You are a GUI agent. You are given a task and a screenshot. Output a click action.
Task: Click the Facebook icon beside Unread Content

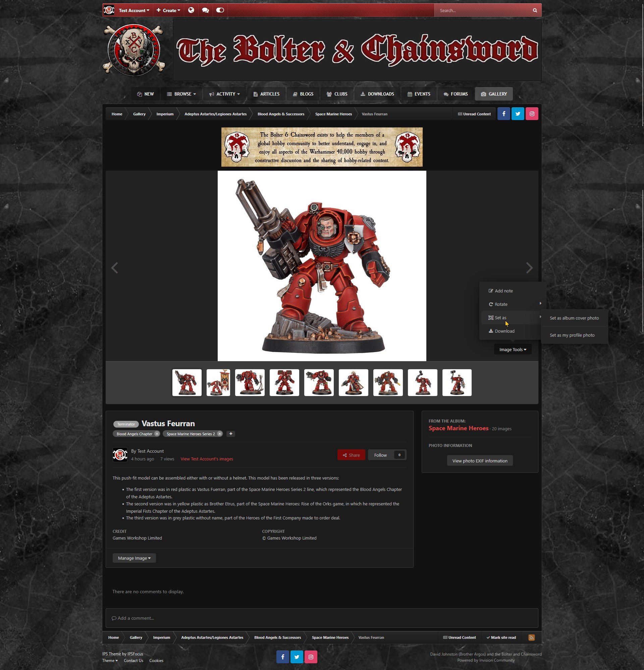503,114
